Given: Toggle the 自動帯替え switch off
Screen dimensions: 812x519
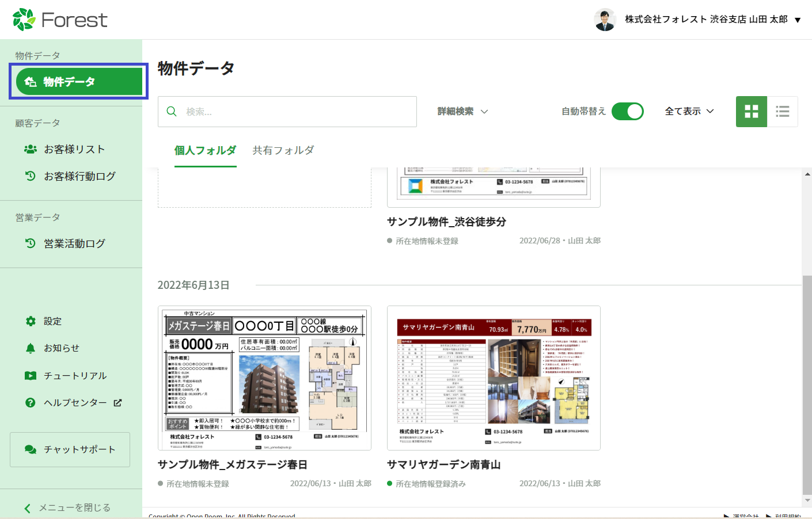Looking at the screenshot, I should [627, 112].
